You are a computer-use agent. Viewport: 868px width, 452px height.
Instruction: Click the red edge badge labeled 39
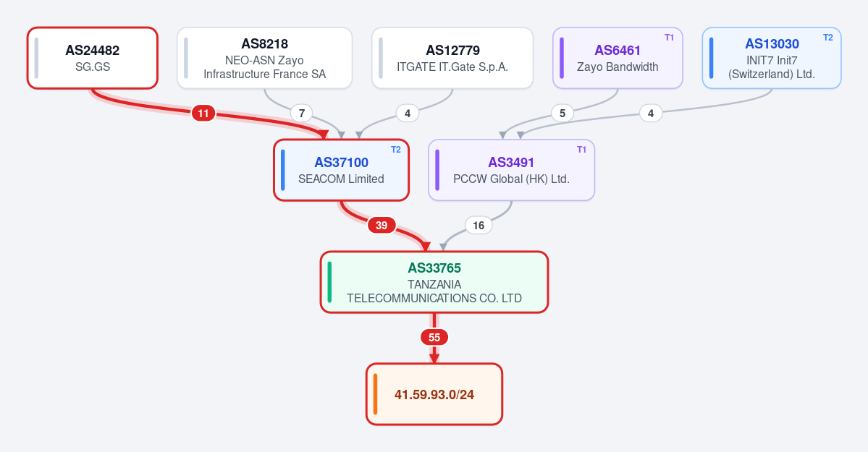pos(382,225)
